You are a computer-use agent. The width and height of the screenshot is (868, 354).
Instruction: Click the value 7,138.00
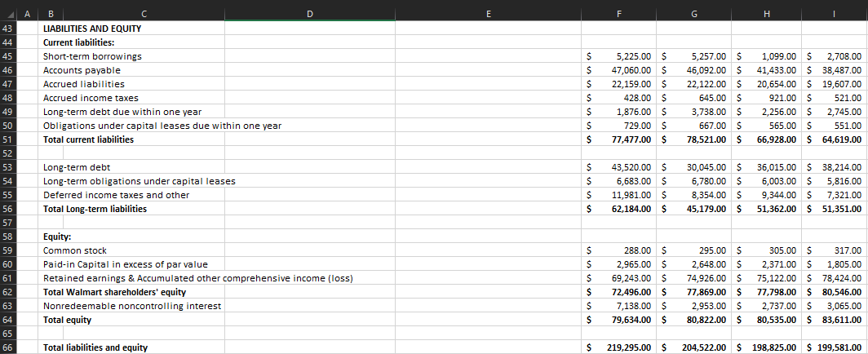(x=633, y=306)
